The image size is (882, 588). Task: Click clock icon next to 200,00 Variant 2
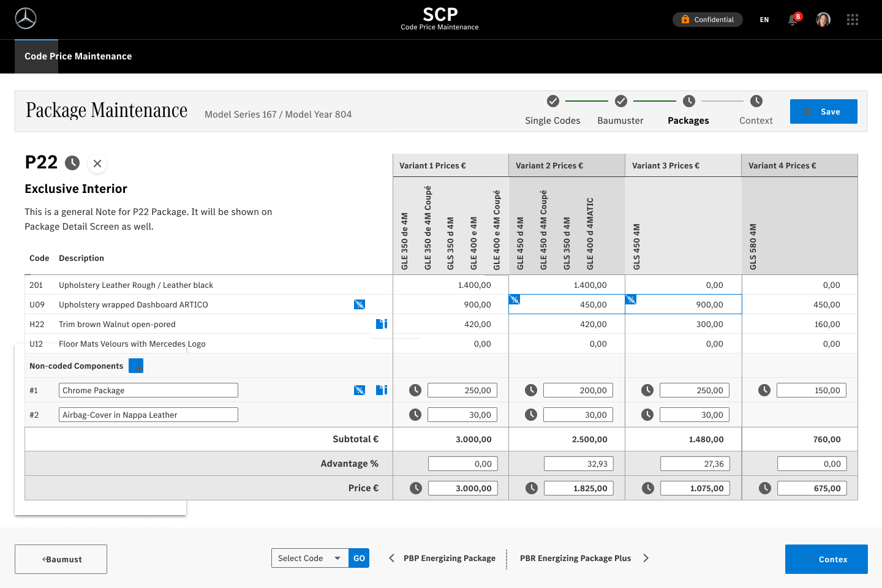click(531, 390)
